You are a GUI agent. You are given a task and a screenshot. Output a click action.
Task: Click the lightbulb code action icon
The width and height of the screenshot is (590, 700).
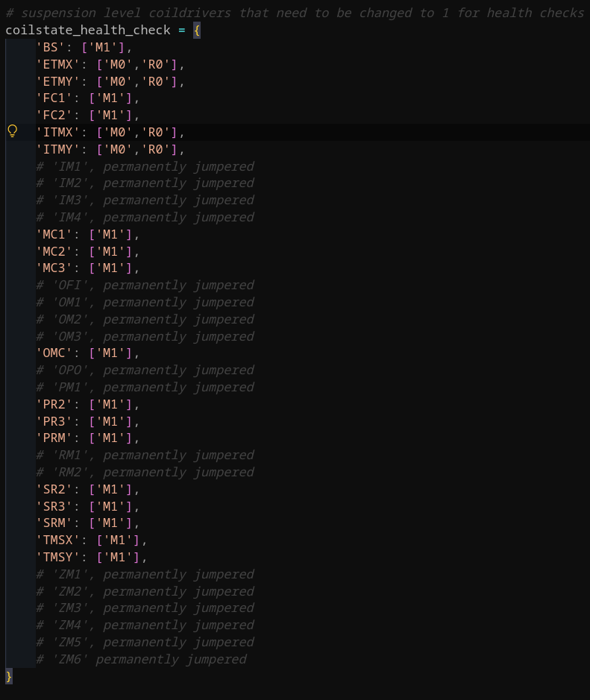coord(13,130)
